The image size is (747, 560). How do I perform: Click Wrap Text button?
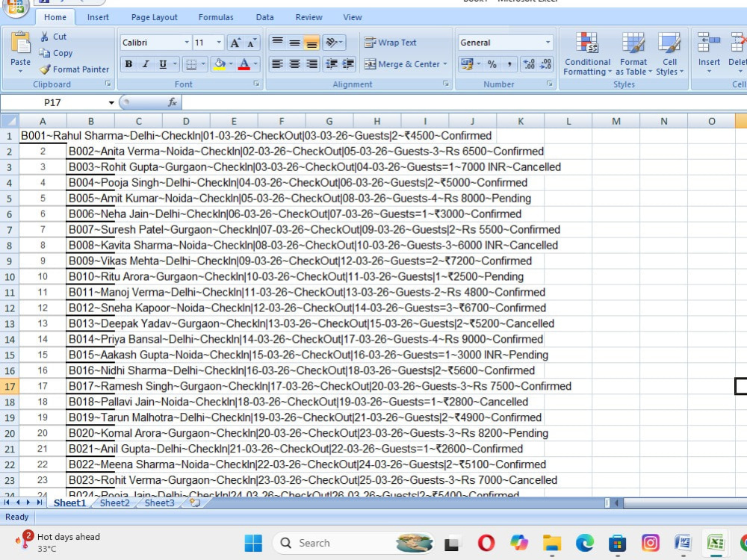tap(390, 43)
